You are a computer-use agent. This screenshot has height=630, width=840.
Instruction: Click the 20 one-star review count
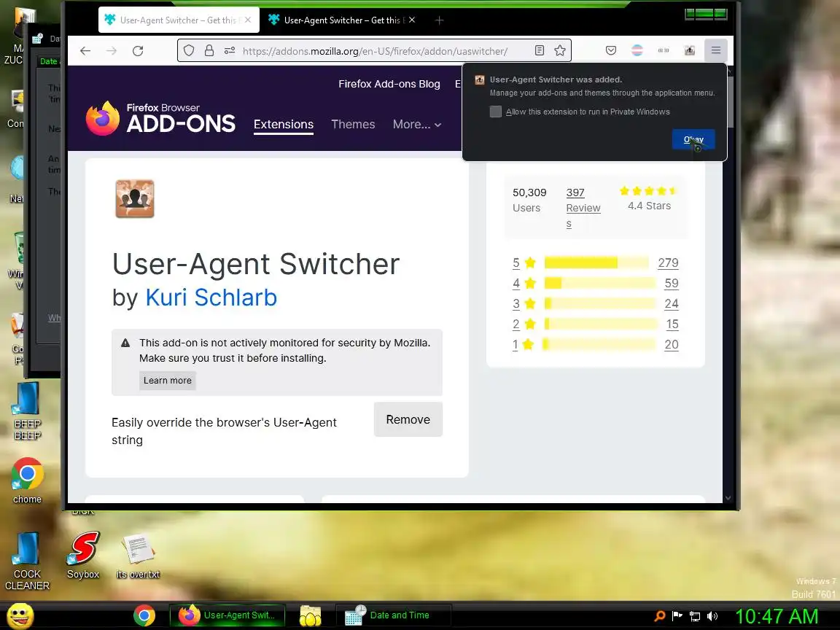click(x=672, y=344)
